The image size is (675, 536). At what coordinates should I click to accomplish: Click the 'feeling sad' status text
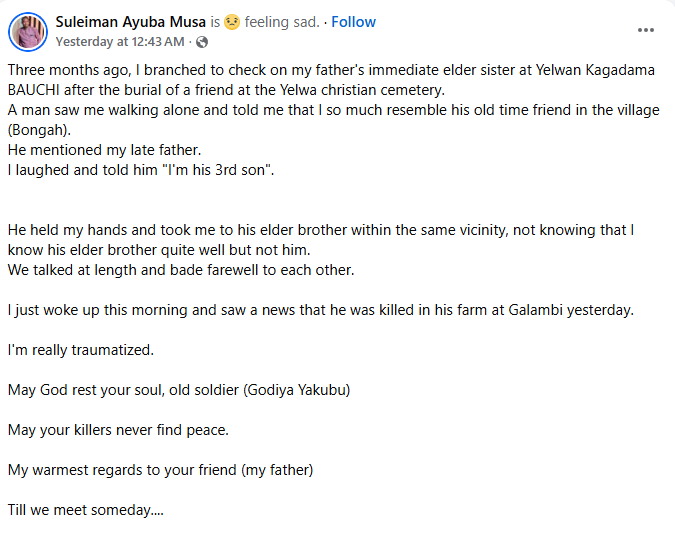tap(286, 22)
